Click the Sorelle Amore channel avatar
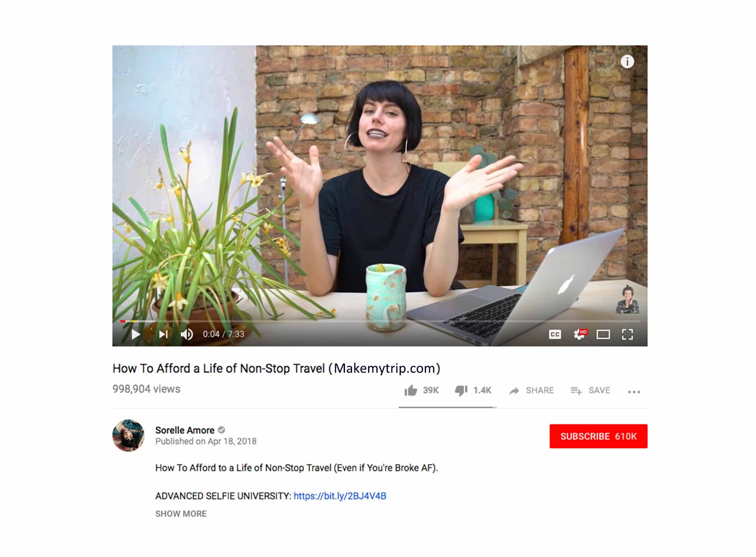The height and width of the screenshot is (557, 756). tap(128, 435)
